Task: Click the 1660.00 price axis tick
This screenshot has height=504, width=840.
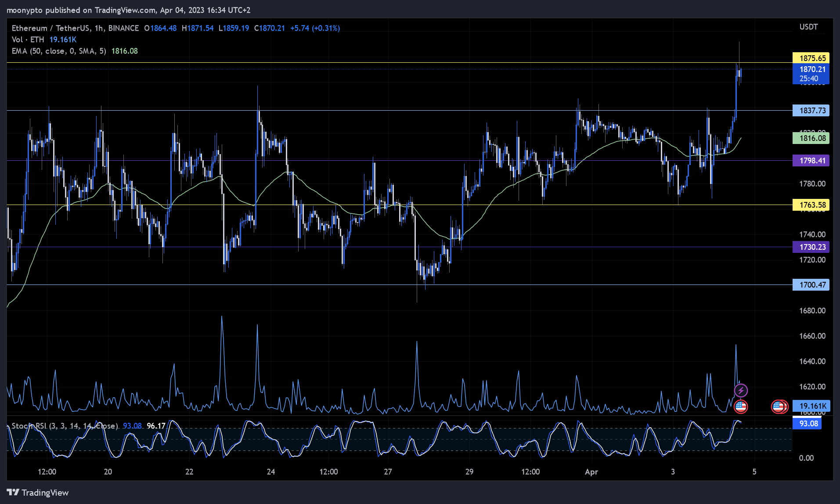Action: click(x=812, y=336)
